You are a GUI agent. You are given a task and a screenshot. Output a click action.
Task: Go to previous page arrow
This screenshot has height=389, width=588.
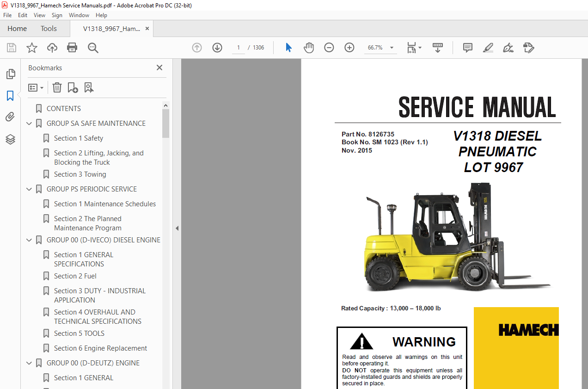pyautogui.click(x=197, y=48)
